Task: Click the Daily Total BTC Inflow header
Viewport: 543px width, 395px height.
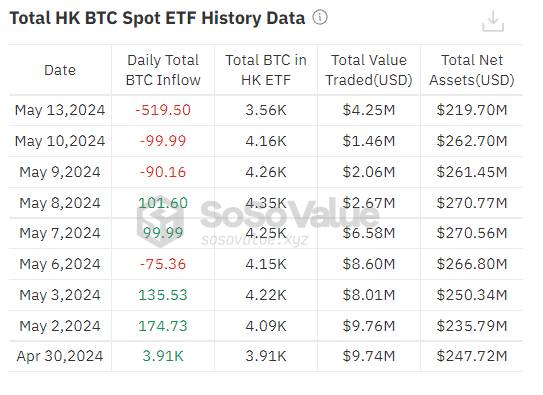Action: tap(163, 70)
